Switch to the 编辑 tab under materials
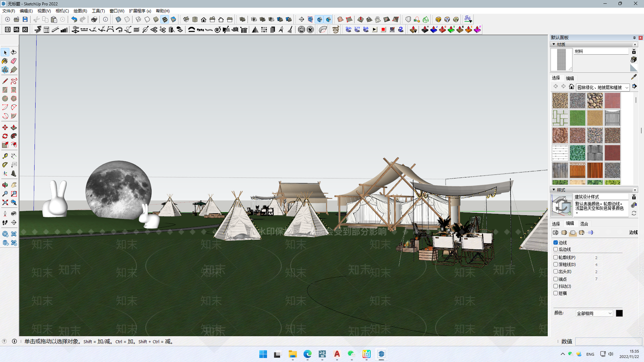 click(570, 78)
